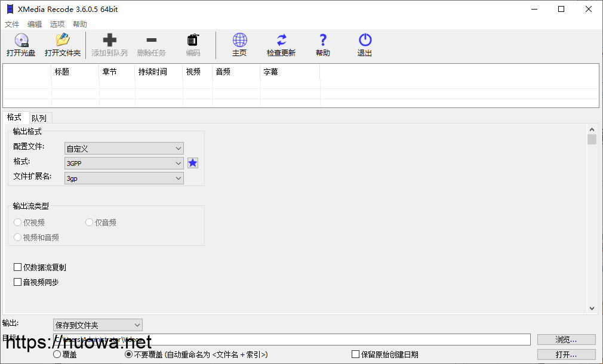Click the 检查更新 refresh icon

pos(281,41)
